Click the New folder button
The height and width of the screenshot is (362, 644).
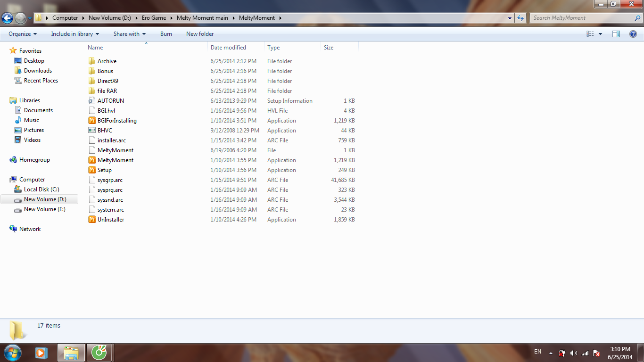200,34
